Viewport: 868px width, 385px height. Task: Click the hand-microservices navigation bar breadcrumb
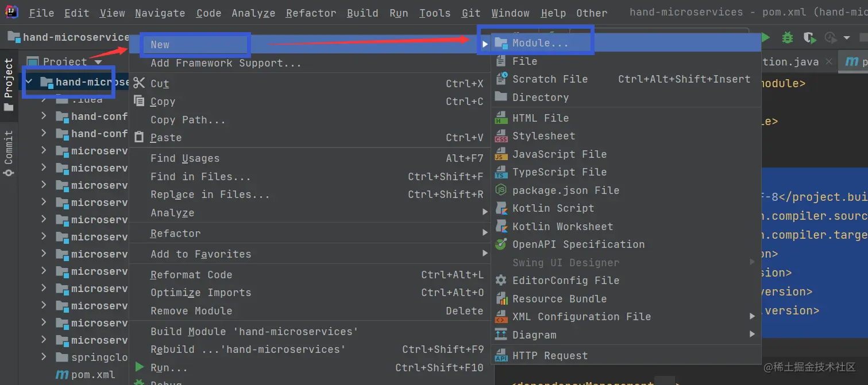click(68, 37)
